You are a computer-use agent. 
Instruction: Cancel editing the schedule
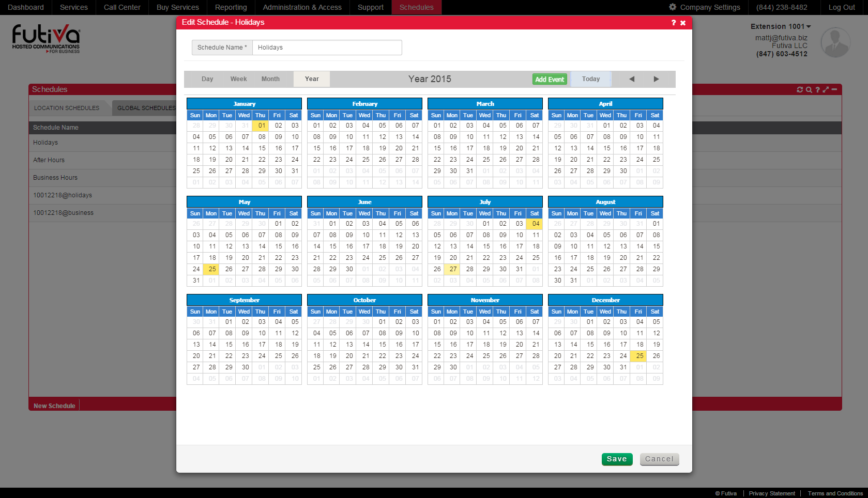(659, 459)
